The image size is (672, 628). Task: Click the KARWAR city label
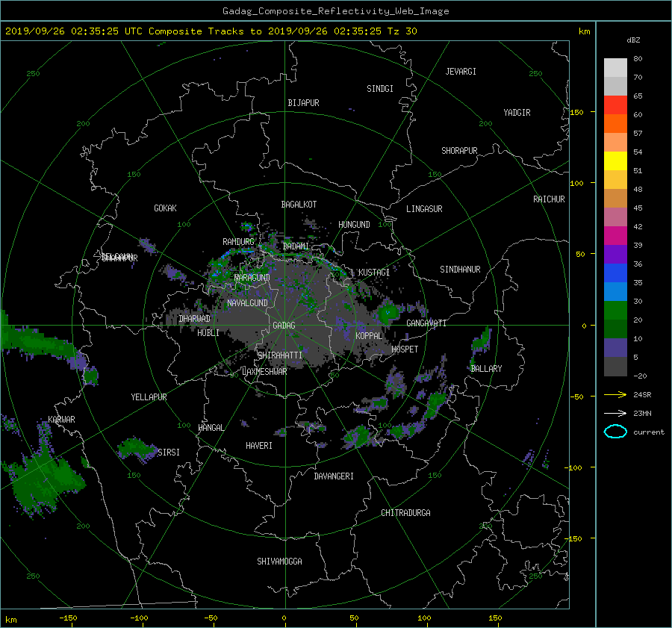(61, 420)
